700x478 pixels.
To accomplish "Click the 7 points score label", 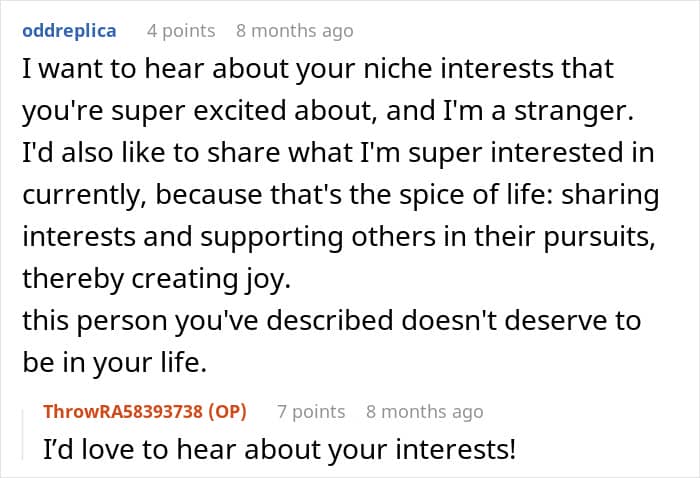I will click(311, 411).
